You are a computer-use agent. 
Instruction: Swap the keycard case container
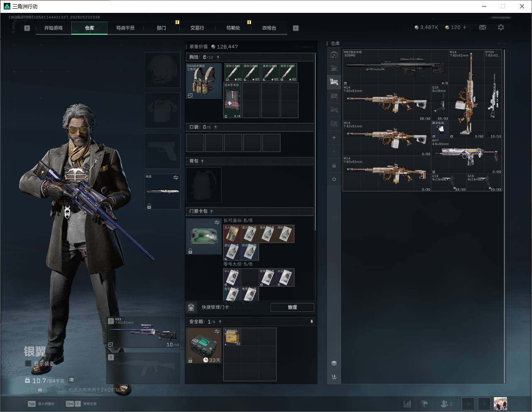(217, 223)
